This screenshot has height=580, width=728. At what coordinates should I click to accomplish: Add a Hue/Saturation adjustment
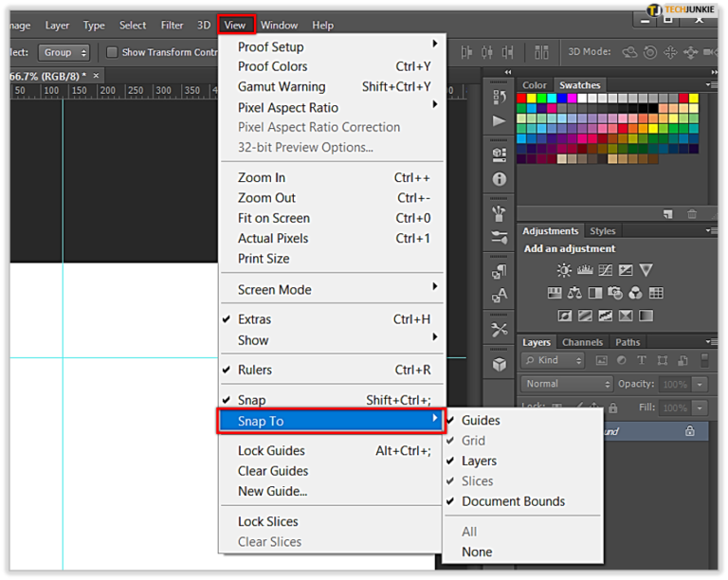pyautogui.click(x=555, y=293)
